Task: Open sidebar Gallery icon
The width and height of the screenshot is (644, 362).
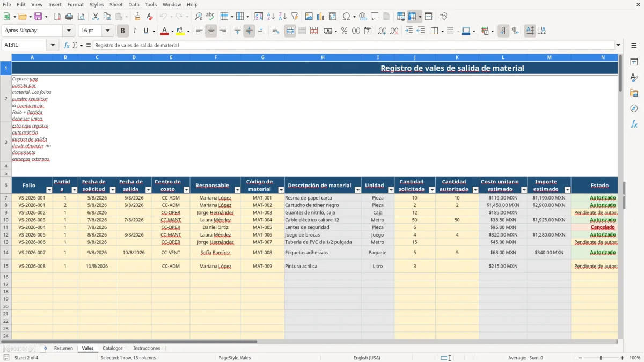Action: 634,93
